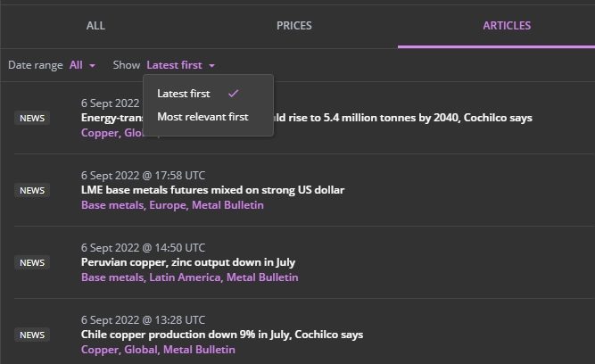Select the ARTICLES tab
The width and height of the screenshot is (595, 364).
click(x=506, y=26)
